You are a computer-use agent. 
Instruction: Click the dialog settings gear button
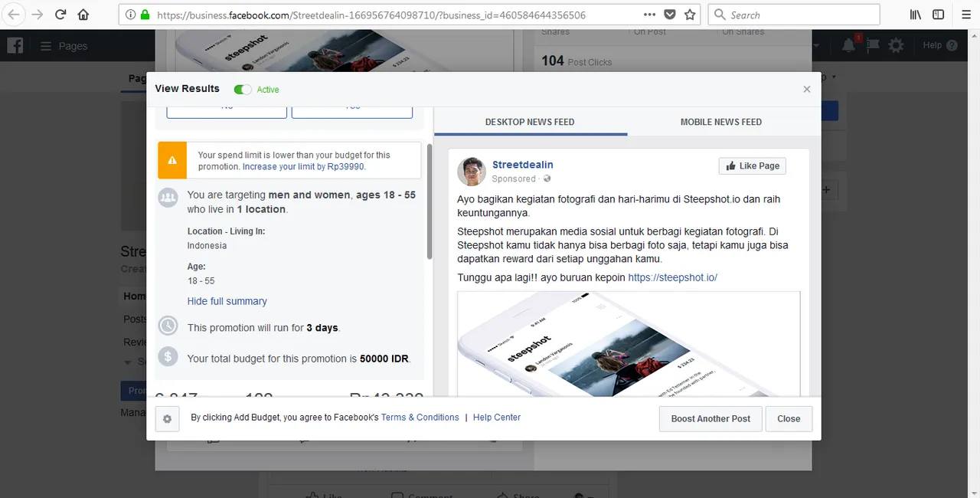167,419
